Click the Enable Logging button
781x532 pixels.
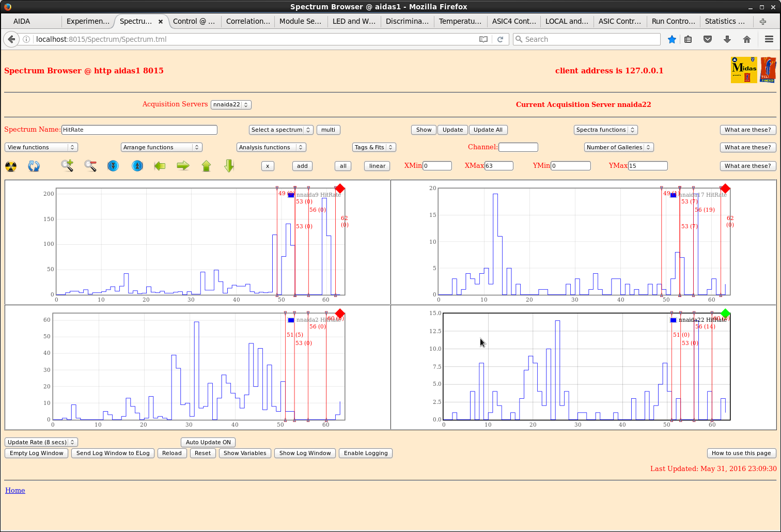pyautogui.click(x=366, y=453)
